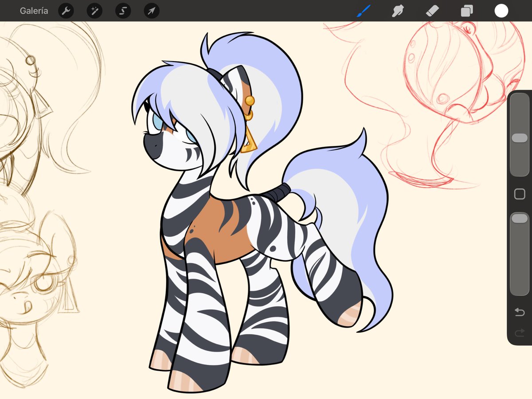Viewport: 532px width, 399px height.
Task: Open the Layers panel
Action: point(466,11)
